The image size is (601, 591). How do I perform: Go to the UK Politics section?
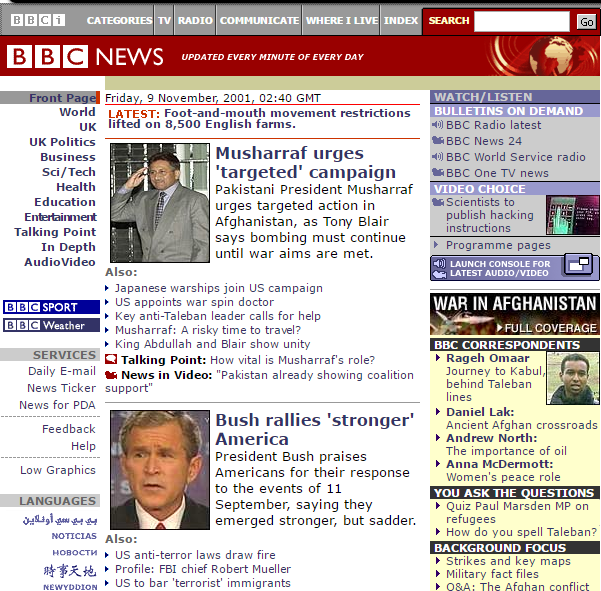(62, 142)
